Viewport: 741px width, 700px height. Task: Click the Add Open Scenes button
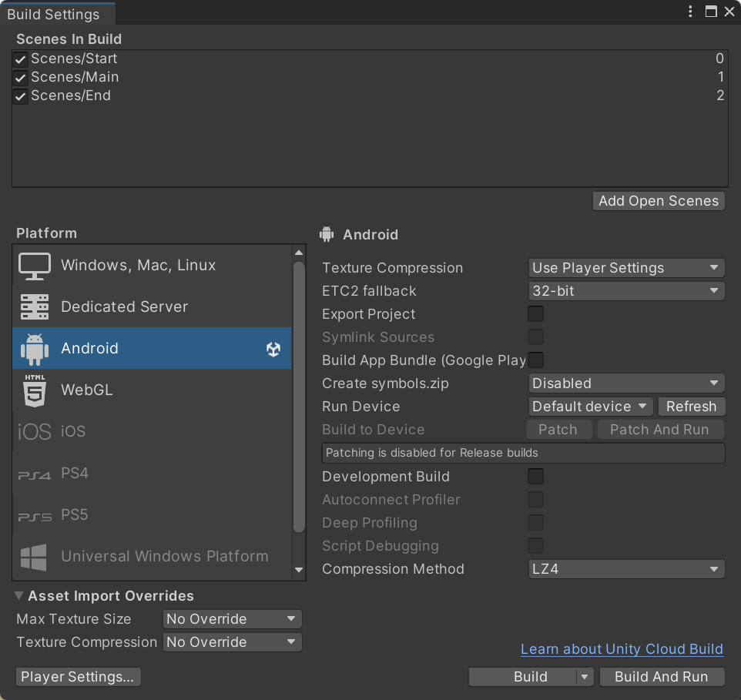point(659,201)
